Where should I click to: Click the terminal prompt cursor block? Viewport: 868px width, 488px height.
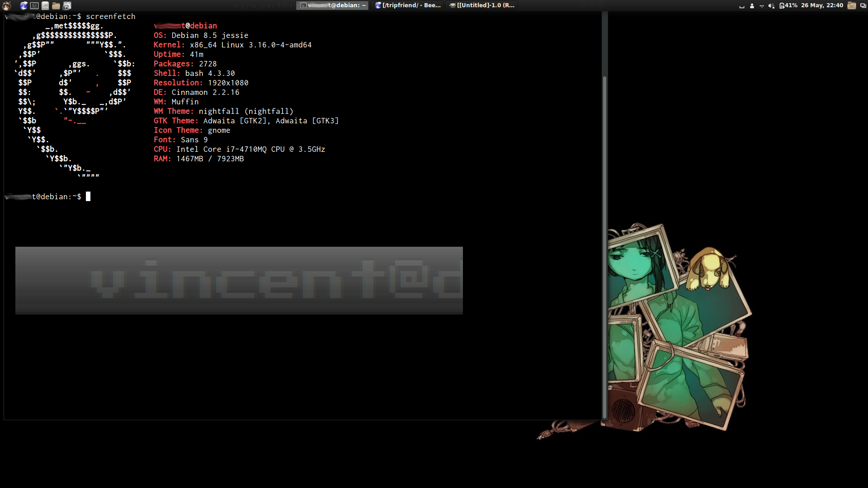[x=88, y=197]
